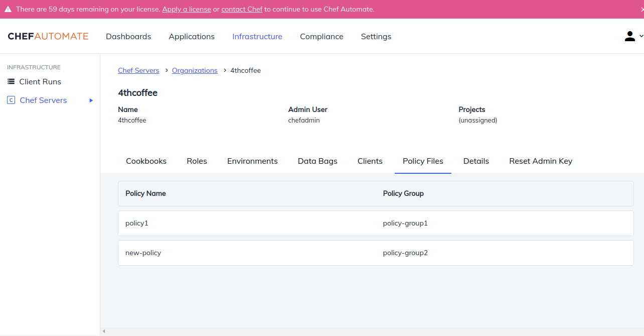This screenshot has width=644, height=336.
Task: Click the Chef Automate logo
Action: pos(48,36)
